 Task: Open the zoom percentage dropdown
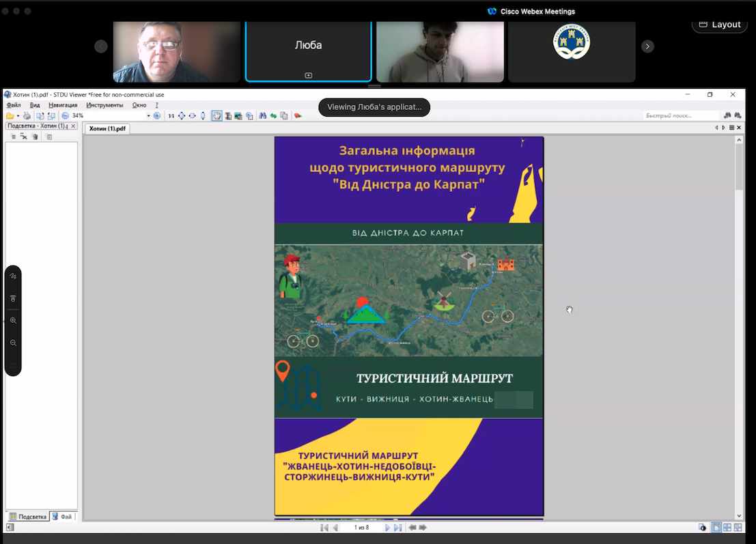click(148, 116)
